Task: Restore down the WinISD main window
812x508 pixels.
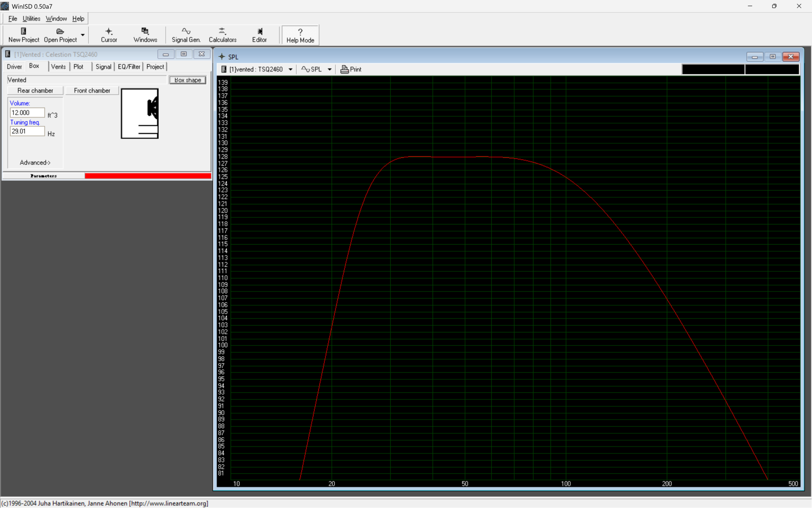Action: pos(774,6)
